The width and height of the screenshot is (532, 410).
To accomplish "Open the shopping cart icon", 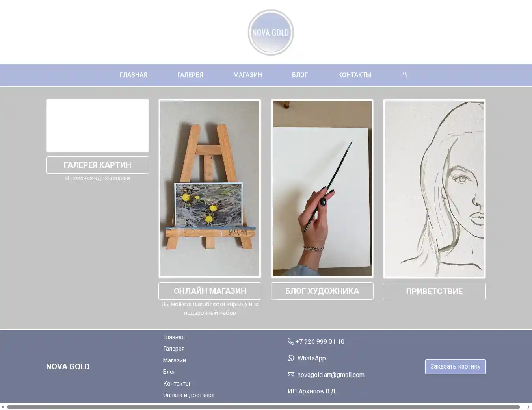I will [x=404, y=75].
